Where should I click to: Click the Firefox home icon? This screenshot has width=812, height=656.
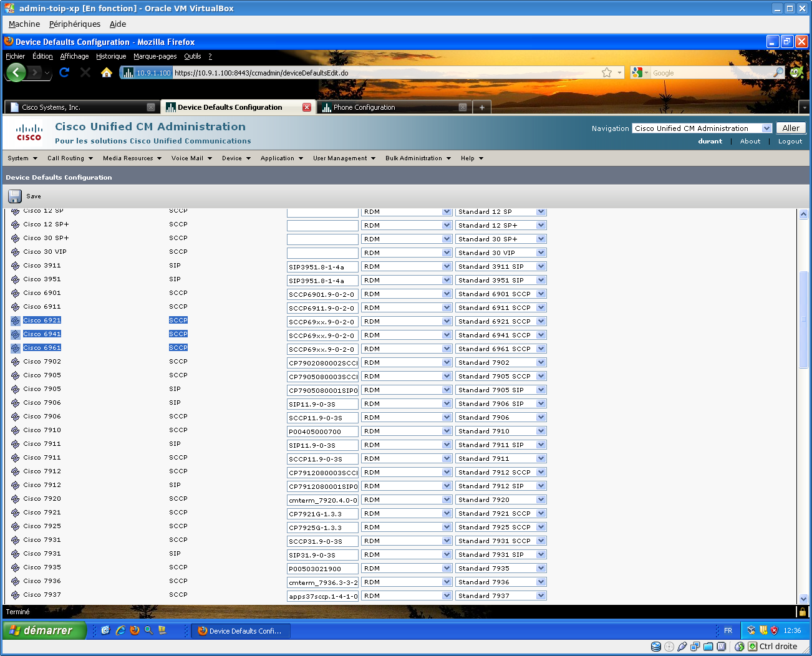point(107,73)
